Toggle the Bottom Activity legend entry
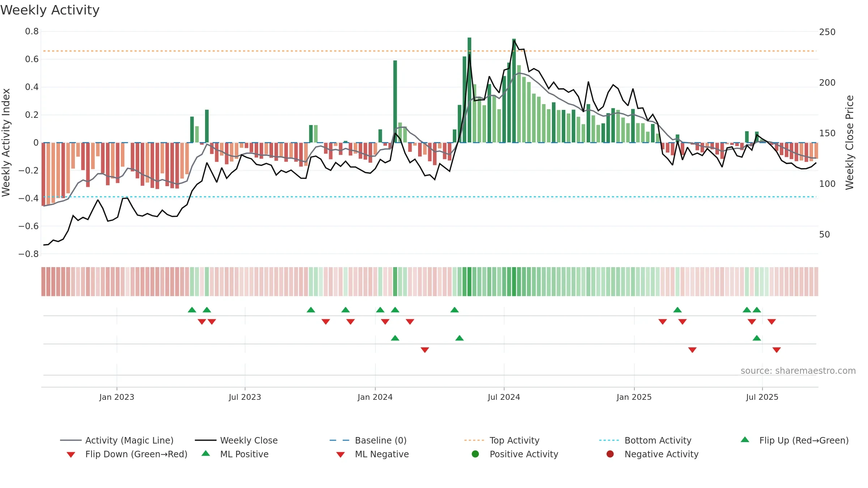The width and height of the screenshot is (868, 488). [x=645, y=440]
